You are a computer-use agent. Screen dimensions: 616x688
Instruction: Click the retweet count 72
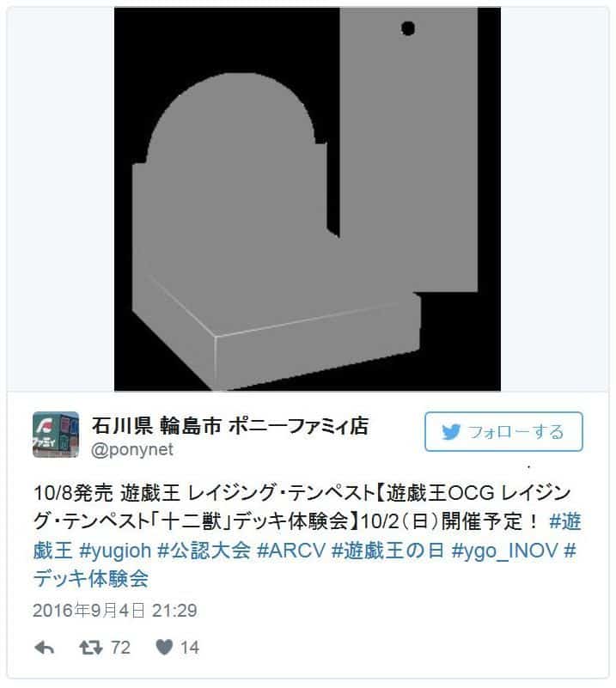(120, 648)
